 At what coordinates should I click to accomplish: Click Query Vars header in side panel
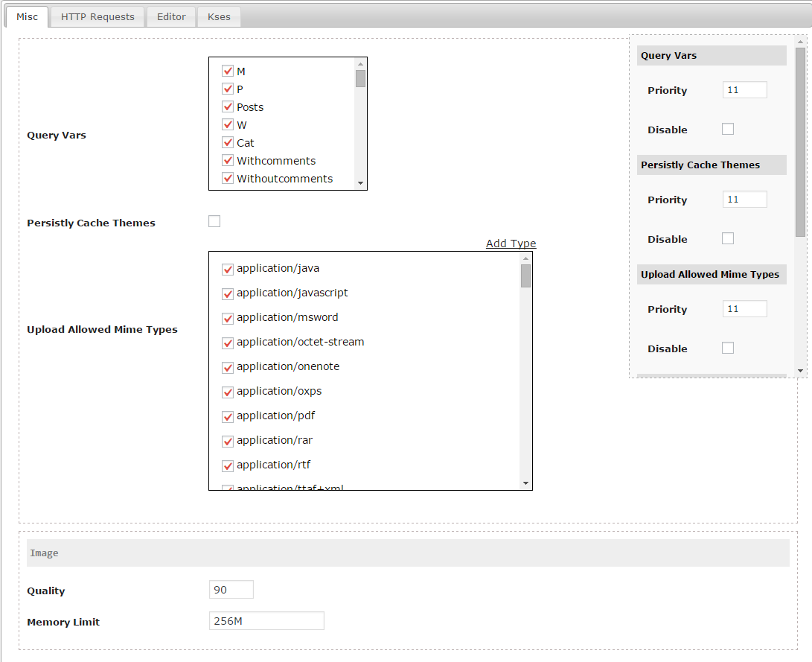(x=712, y=55)
